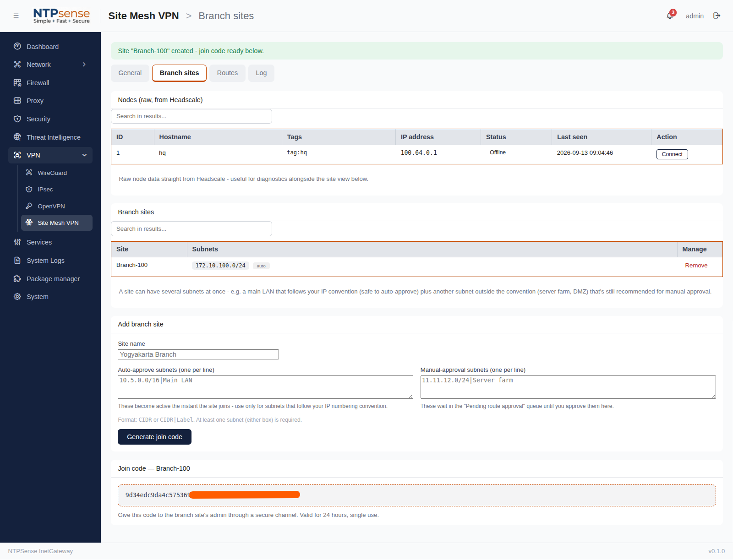Click the Auto-approve subnets textarea

click(265, 387)
